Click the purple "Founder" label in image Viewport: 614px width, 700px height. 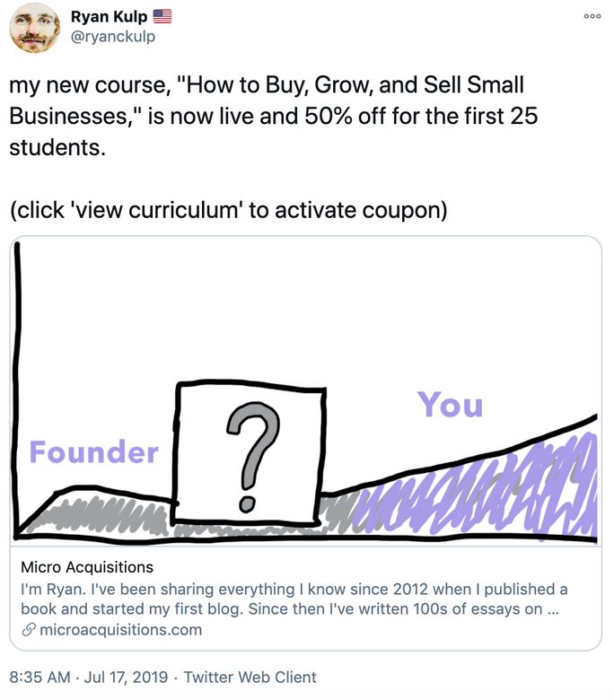point(93,451)
